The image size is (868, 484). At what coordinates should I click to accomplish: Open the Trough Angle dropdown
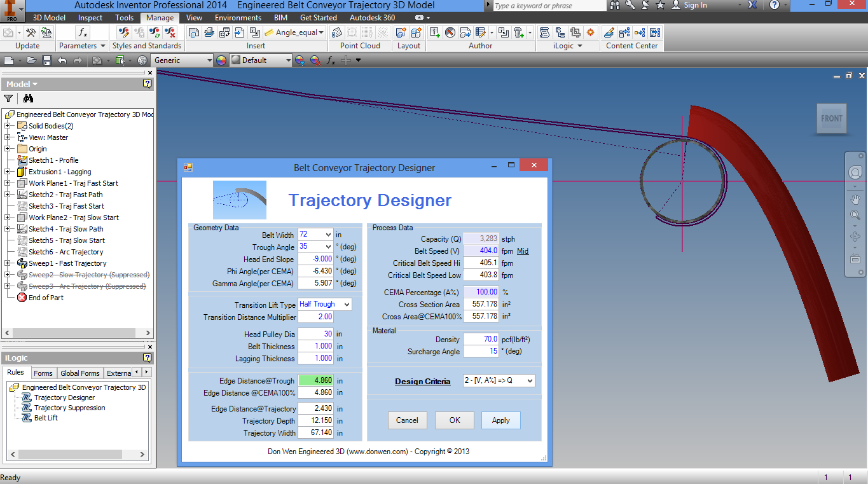point(327,247)
